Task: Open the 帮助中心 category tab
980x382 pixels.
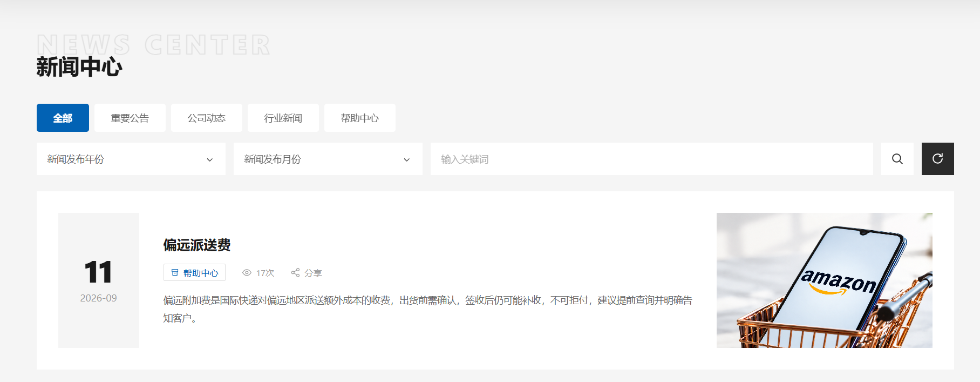Action: point(360,118)
